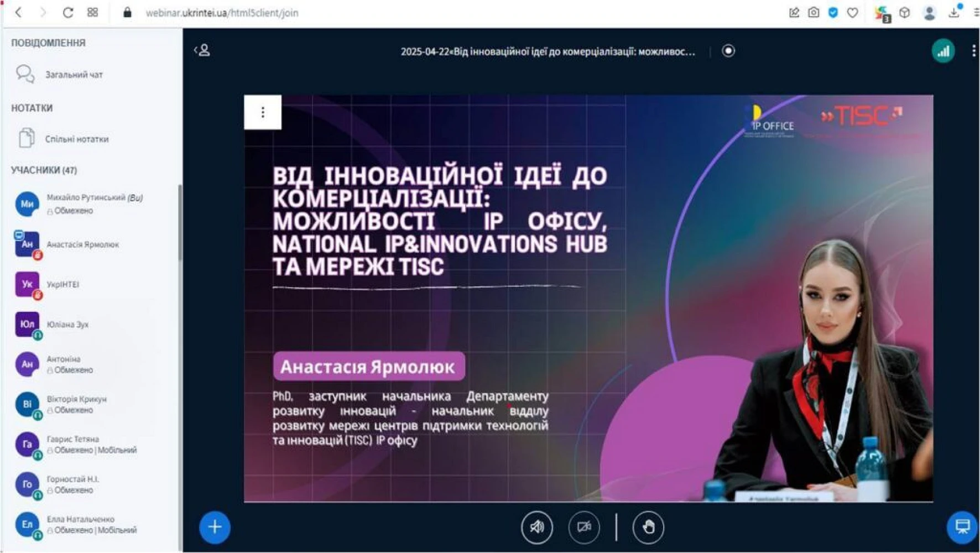Toggle the participants list panel
The width and height of the screenshot is (980, 553).
[x=202, y=51]
